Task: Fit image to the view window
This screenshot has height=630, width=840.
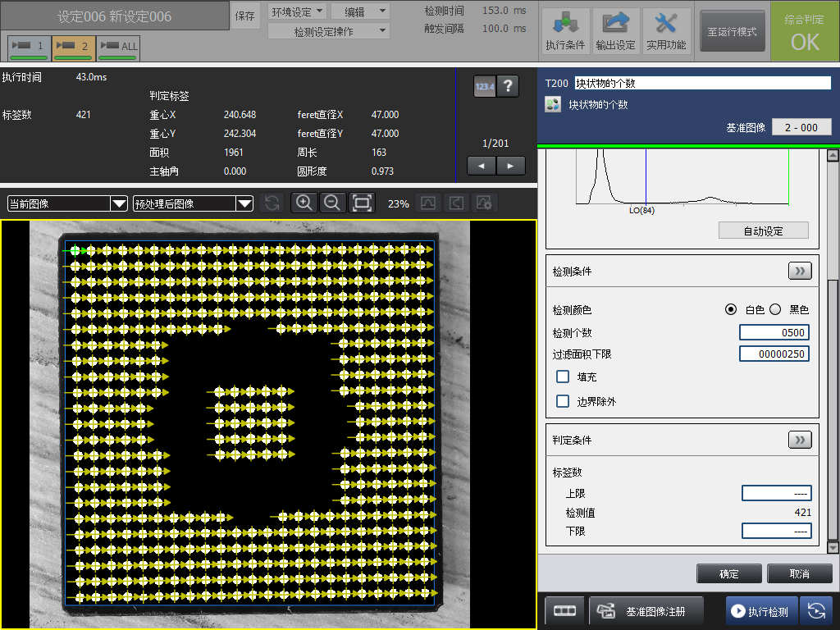Action: 362,203
